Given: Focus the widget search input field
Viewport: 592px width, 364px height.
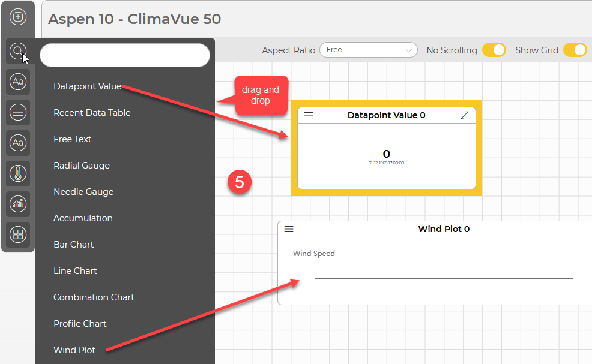Looking at the screenshot, I should (125, 55).
